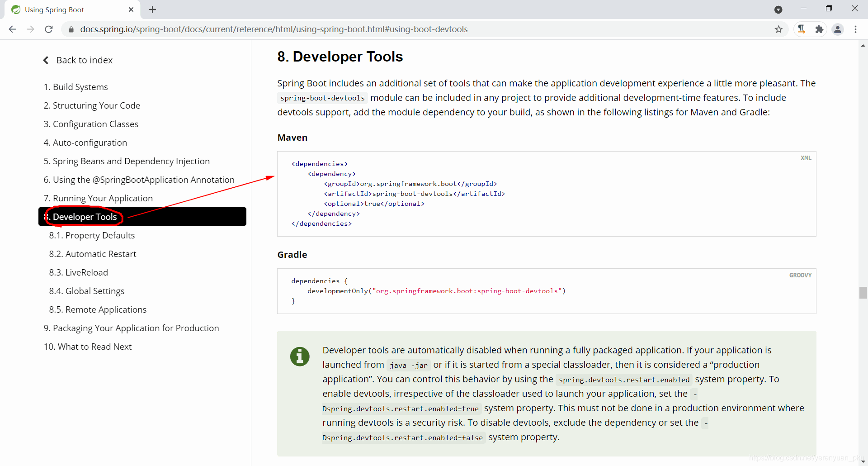Image resolution: width=868 pixels, height=466 pixels.
Task: Click the Gradle subheading
Action: [x=292, y=255]
